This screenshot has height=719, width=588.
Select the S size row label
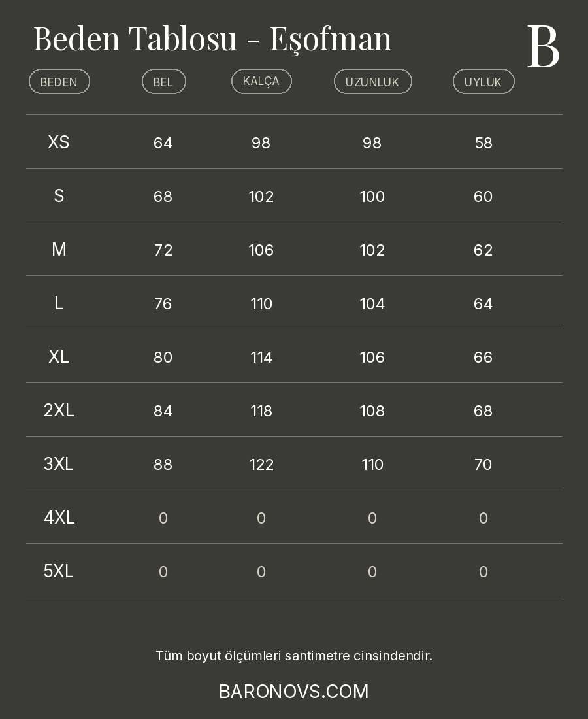59,196
